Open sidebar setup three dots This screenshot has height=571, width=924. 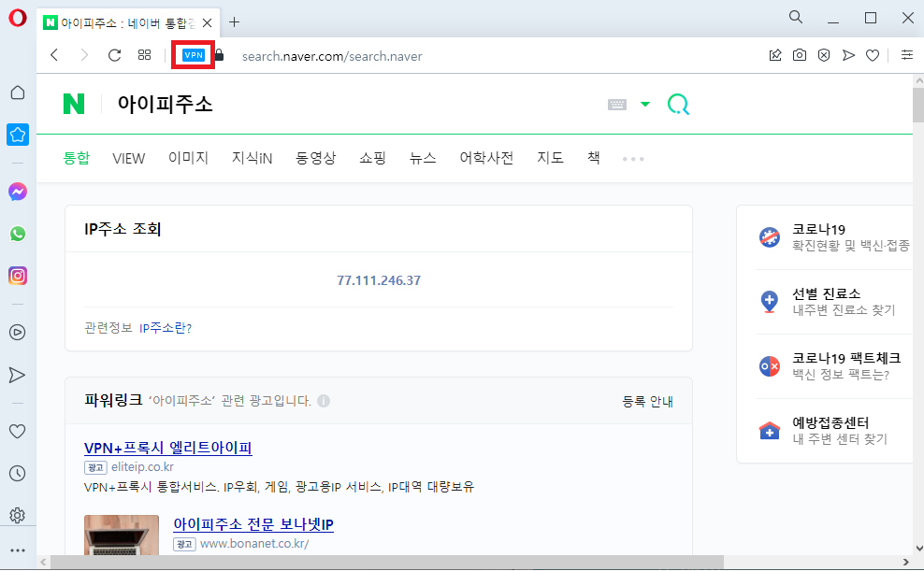click(18, 550)
